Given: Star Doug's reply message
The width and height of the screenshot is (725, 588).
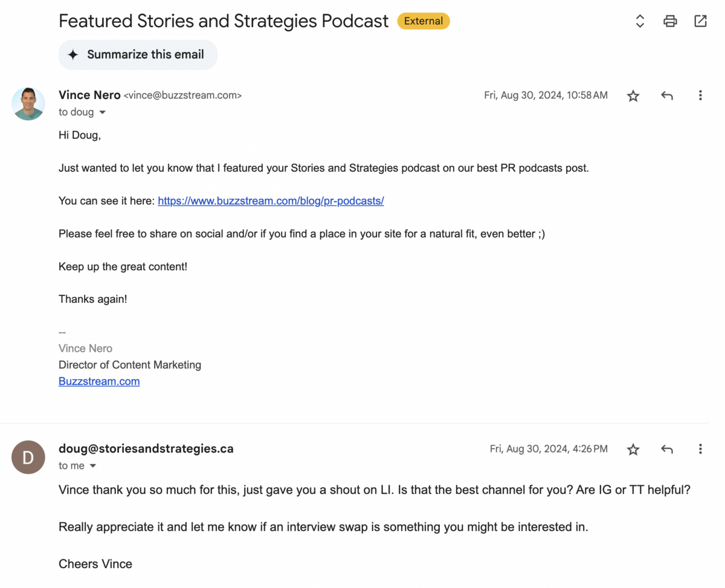Looking at the screenshot, I should click(x=633, y=448).
